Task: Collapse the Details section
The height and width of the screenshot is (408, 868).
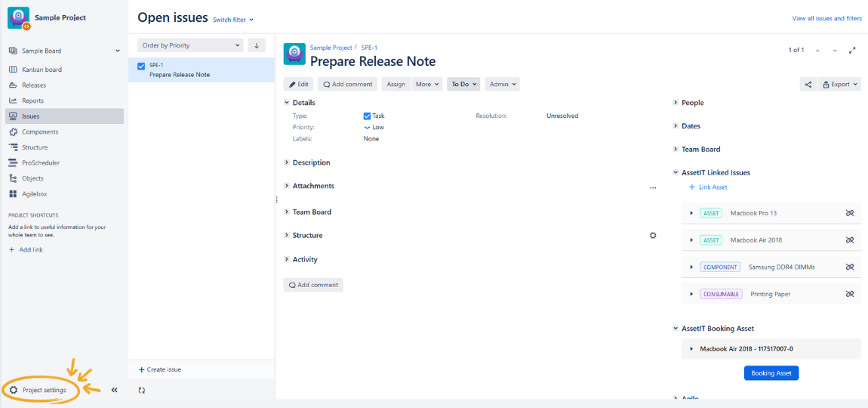Action: (x=287, y=103)
